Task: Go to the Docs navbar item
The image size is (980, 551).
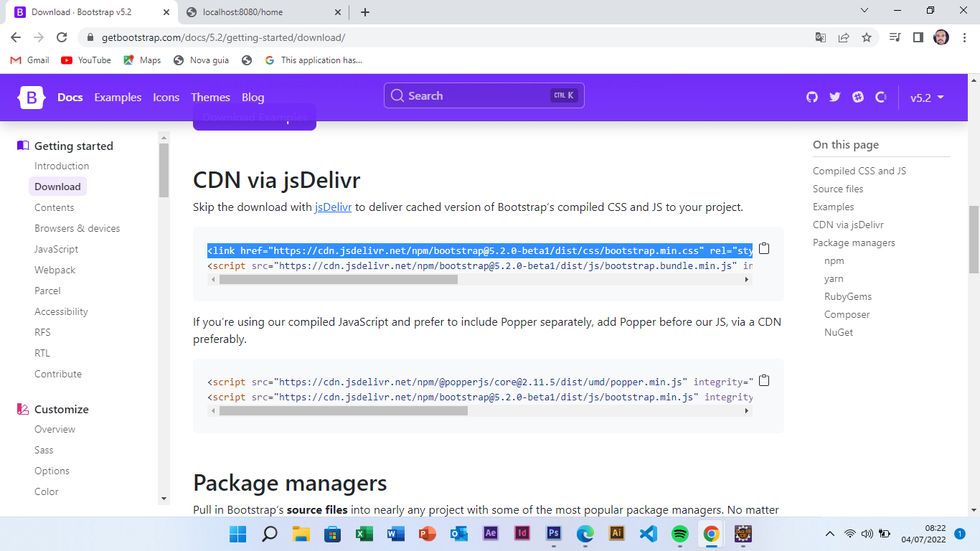Action: pos(70,97)
